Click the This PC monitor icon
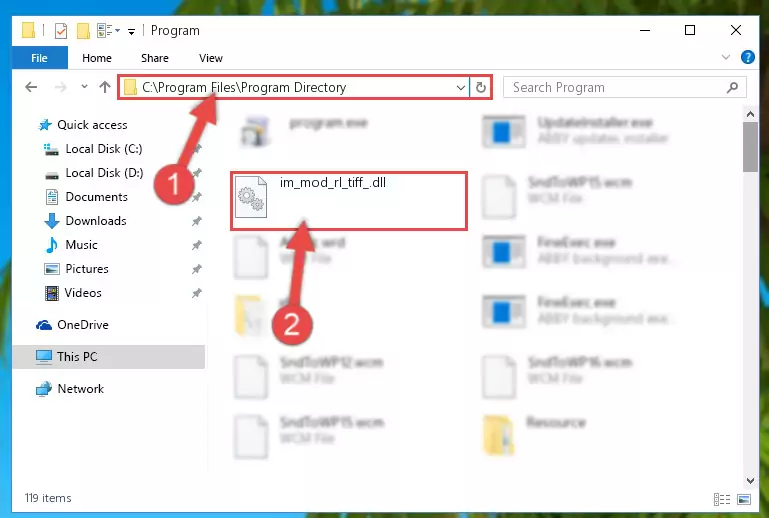 pos(44,357)
